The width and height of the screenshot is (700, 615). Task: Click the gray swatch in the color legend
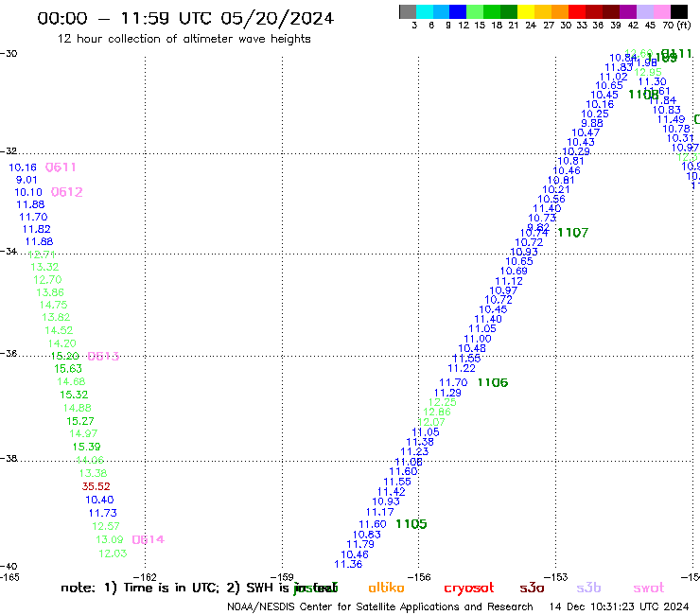408,11
